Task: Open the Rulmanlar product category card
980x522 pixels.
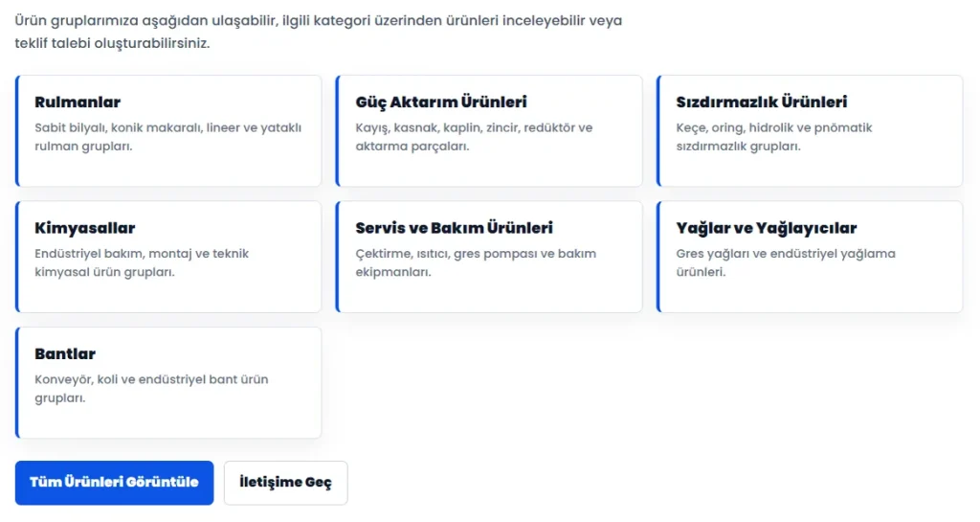Action: click(168, 130)
